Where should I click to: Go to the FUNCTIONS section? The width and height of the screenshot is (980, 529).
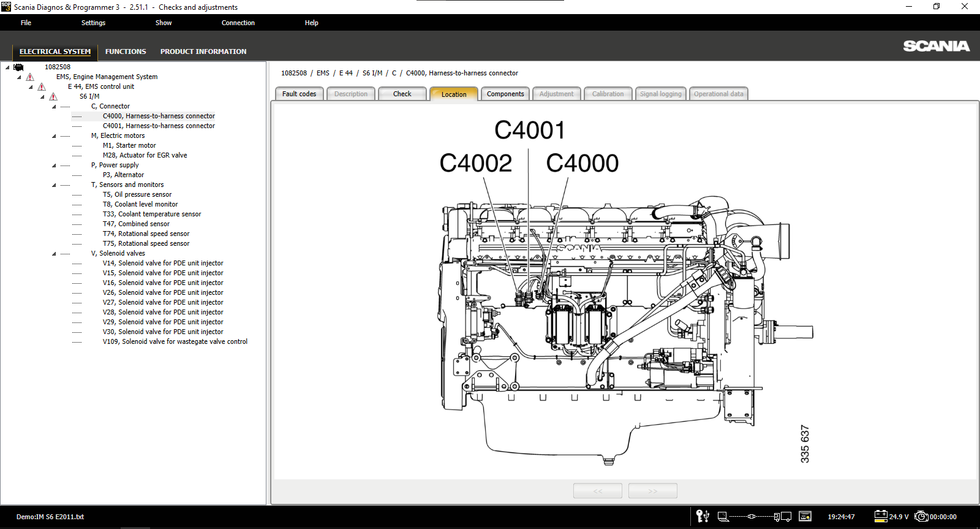(126, 51)
